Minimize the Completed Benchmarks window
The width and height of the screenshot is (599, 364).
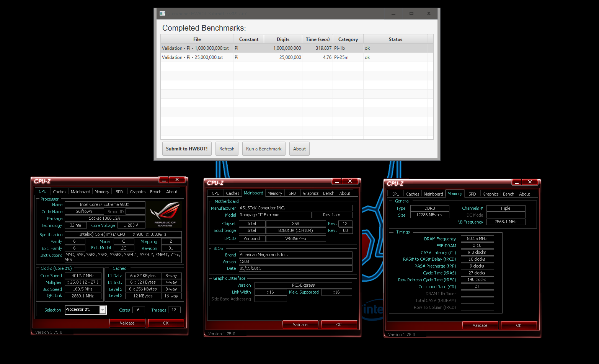(393, 13)
